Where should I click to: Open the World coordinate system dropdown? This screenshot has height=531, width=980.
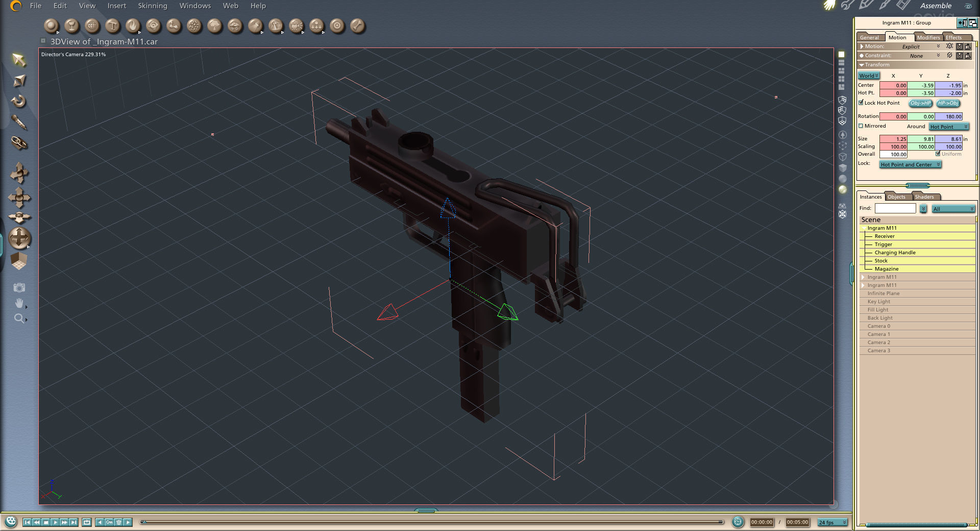[869, 76]
